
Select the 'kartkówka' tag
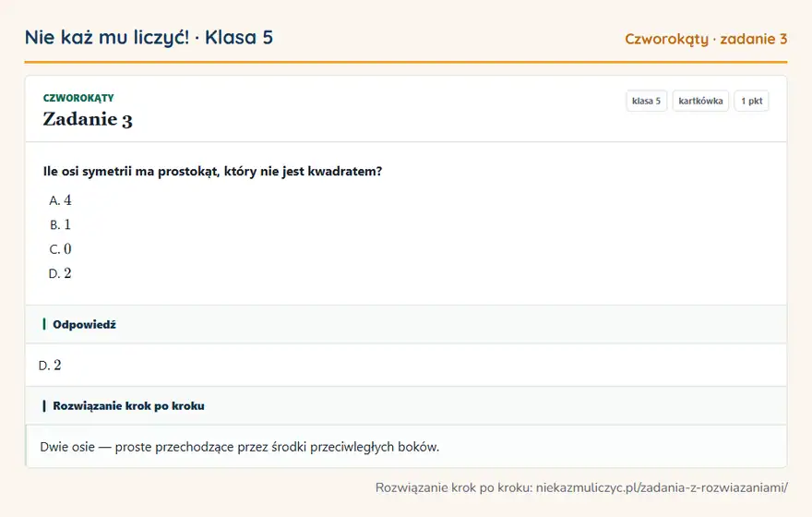coord(700,101)
